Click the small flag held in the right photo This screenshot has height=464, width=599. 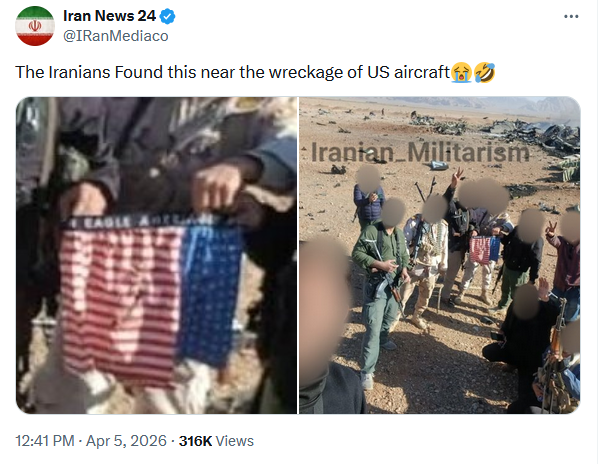(x=484, y=250)
